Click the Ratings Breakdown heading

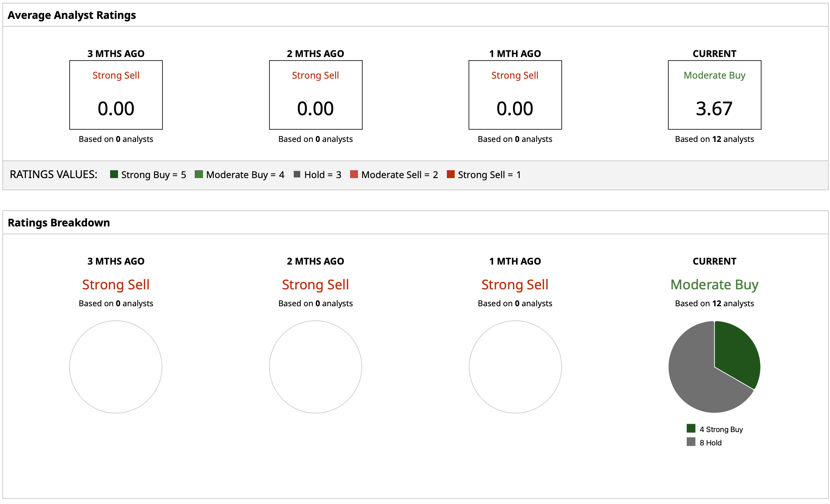tap(59, 223)
